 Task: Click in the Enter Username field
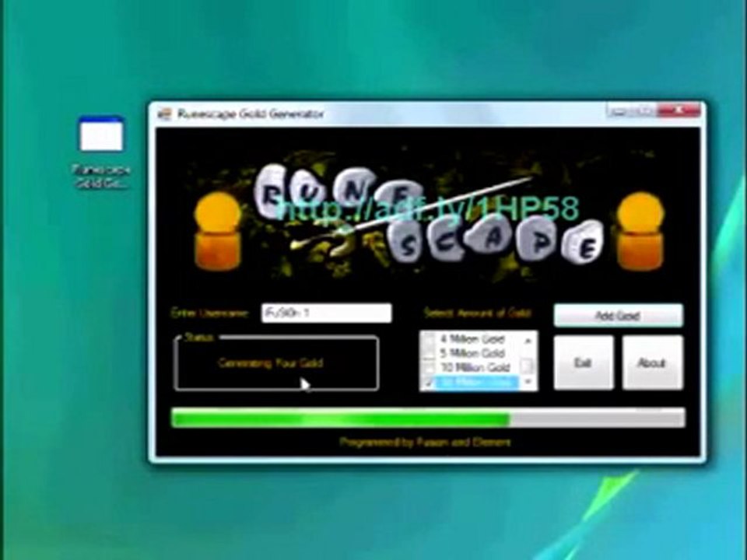pyautogui.click(x=326, y=313)
